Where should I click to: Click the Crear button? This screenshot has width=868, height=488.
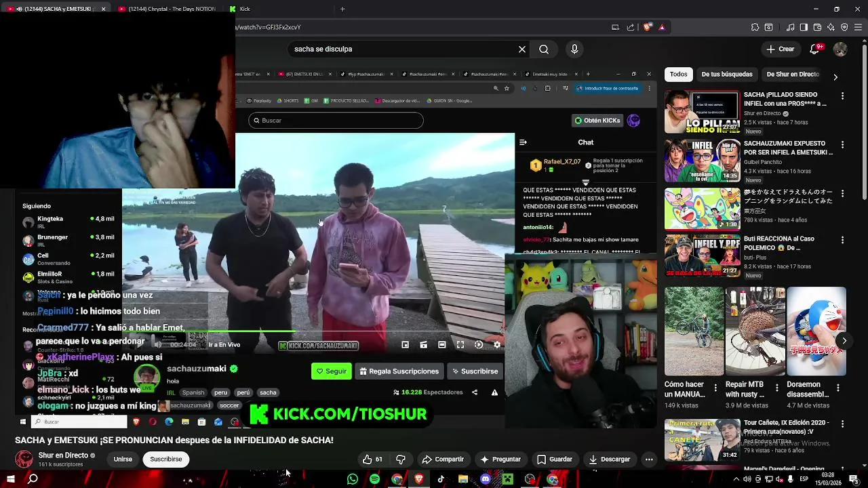click(x=781, y=49)
